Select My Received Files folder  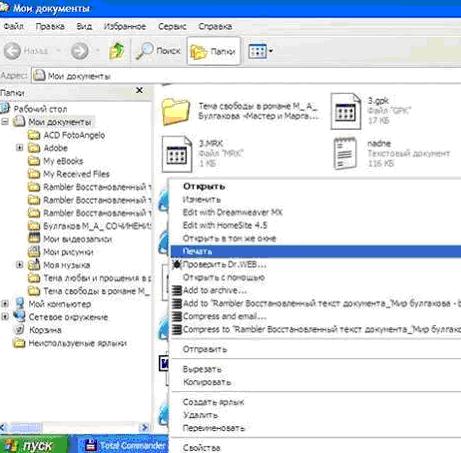click(x=76, y=174)
